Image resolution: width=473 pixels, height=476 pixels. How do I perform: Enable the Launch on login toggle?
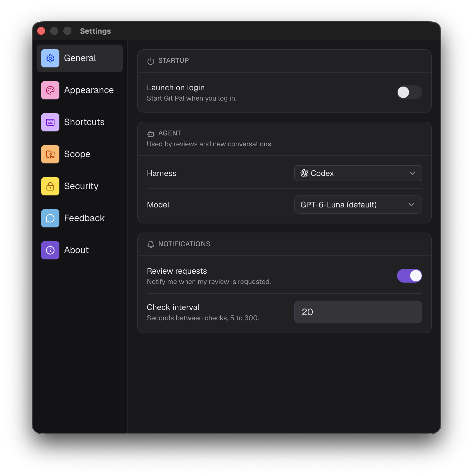pos(409,92)
